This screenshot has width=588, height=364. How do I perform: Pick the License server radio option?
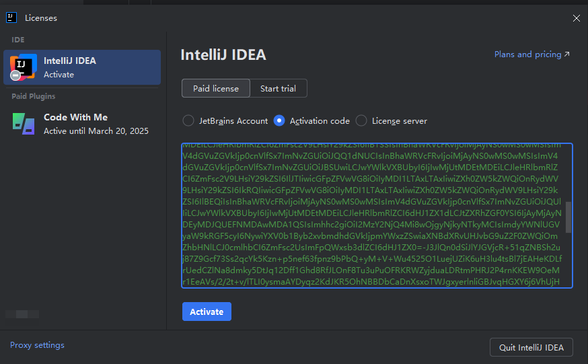tap(361, 121)
